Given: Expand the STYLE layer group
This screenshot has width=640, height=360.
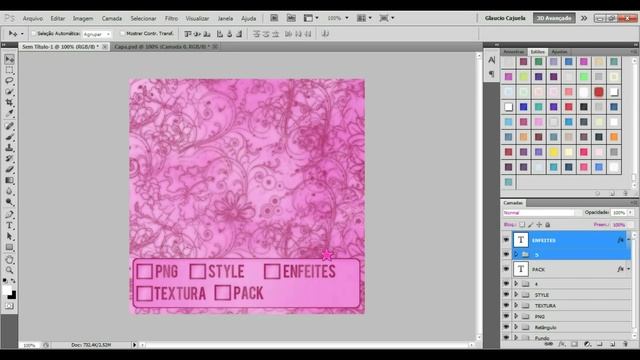Looking at the screenshot, I should [x=516, y=294].
